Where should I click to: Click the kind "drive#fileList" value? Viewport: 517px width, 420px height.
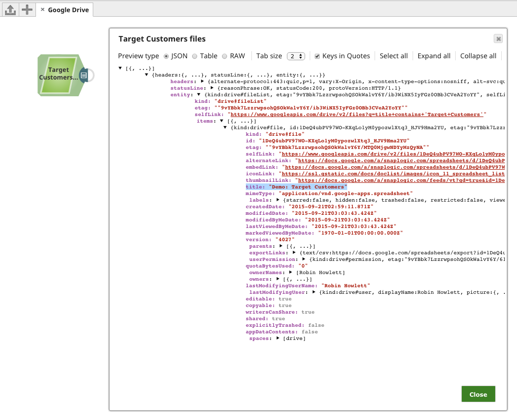[240, 101]
